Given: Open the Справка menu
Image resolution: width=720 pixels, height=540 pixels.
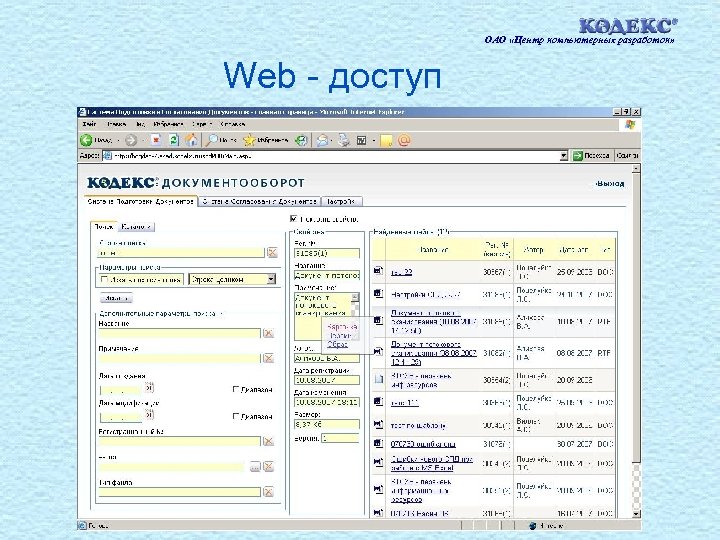Looking at the screenshot, I should tap(232, 124).
